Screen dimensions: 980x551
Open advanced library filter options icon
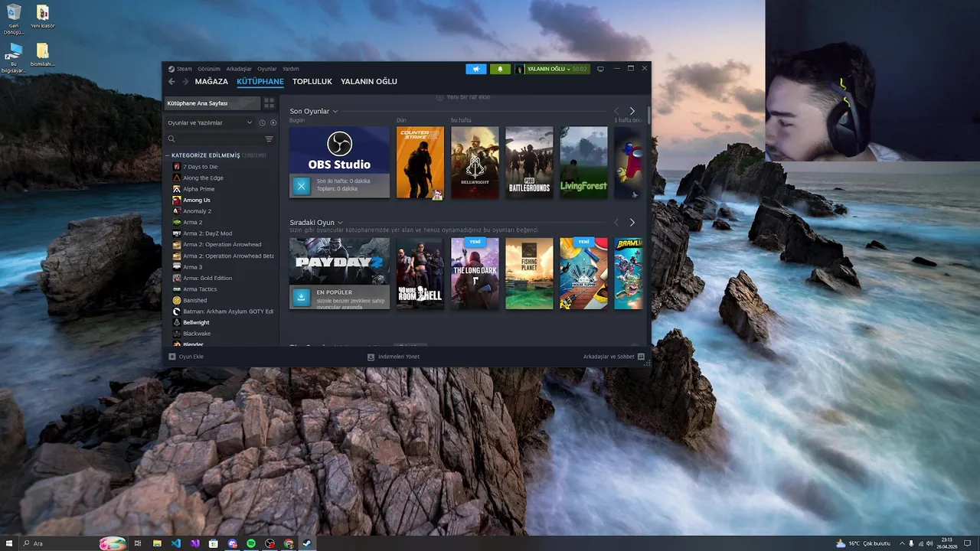pos(269,139)
